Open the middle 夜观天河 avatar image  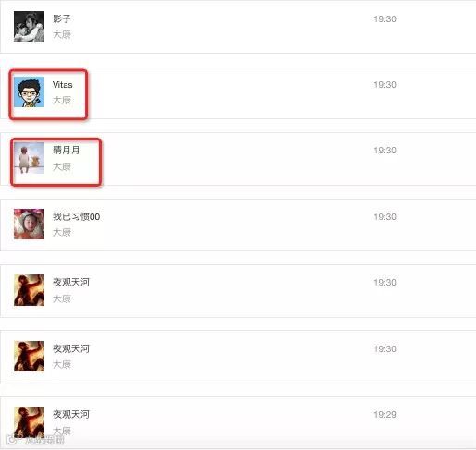point(29,356)
